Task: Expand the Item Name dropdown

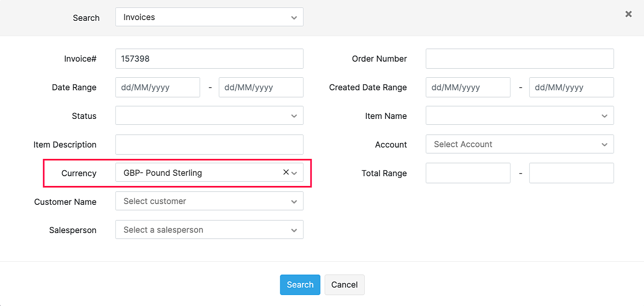Action: (519, 116)
